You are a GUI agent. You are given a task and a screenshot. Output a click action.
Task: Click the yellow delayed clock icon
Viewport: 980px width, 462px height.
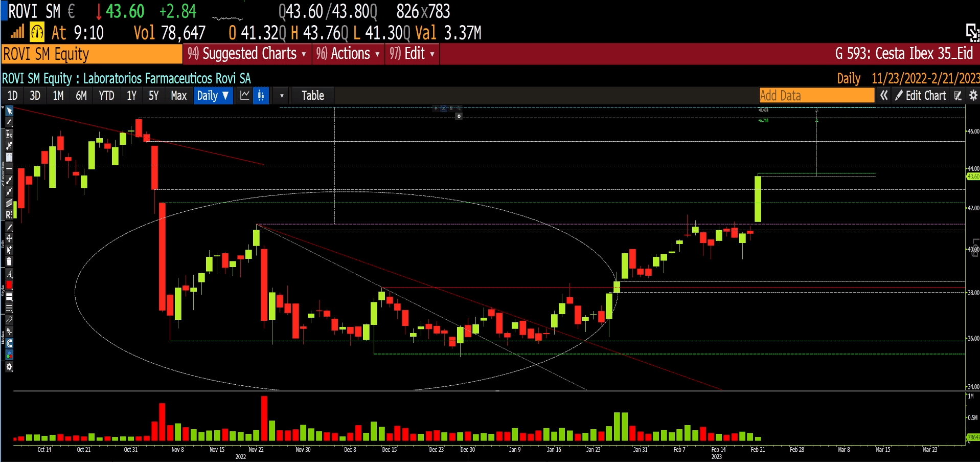[37, 32]
